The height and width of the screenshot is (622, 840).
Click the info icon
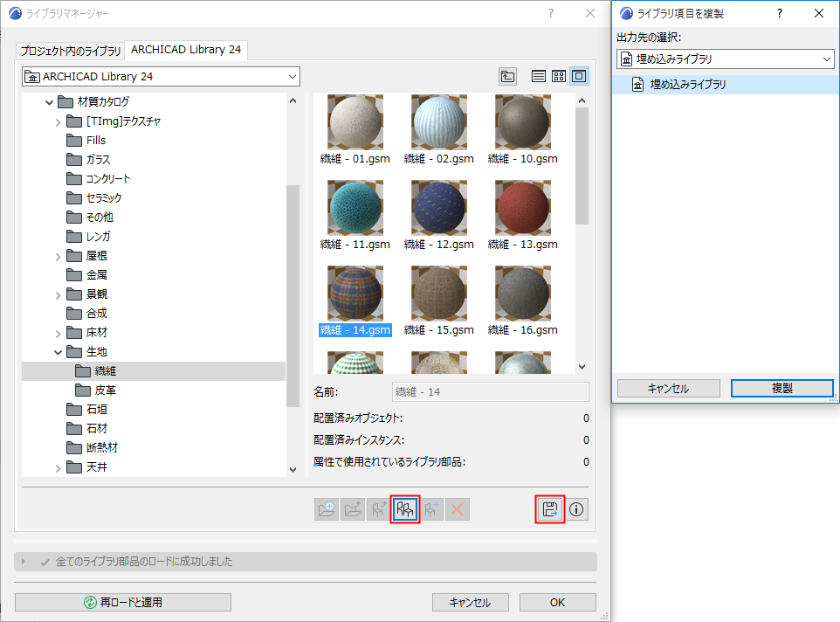576,509
